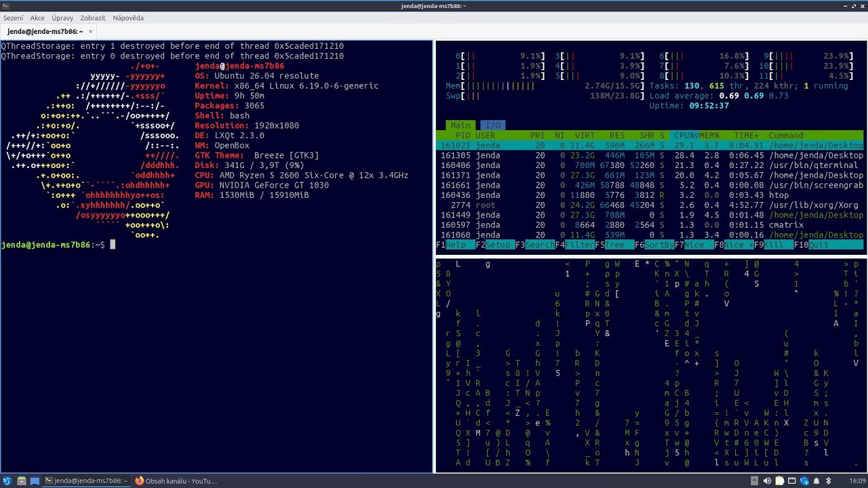This screenshot has height=488, width=868.
Task: Close the jenda@jenda-ms7b86 terminal tab
Action: [x=90, y=31]
